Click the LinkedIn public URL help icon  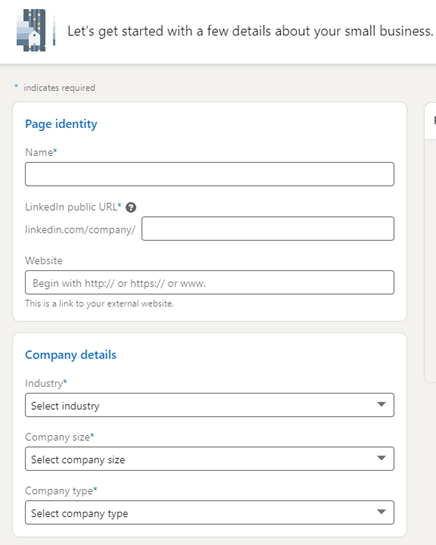pos(131,208)
